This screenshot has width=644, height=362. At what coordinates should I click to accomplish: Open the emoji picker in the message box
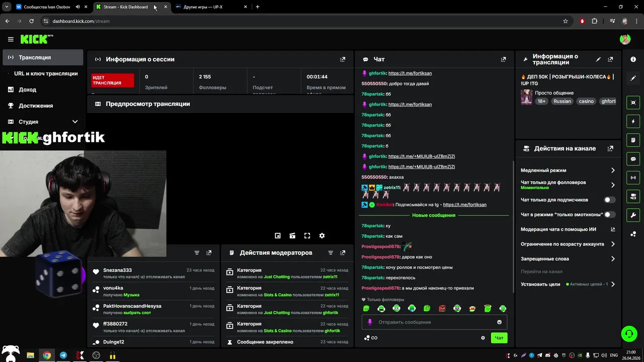499,322
